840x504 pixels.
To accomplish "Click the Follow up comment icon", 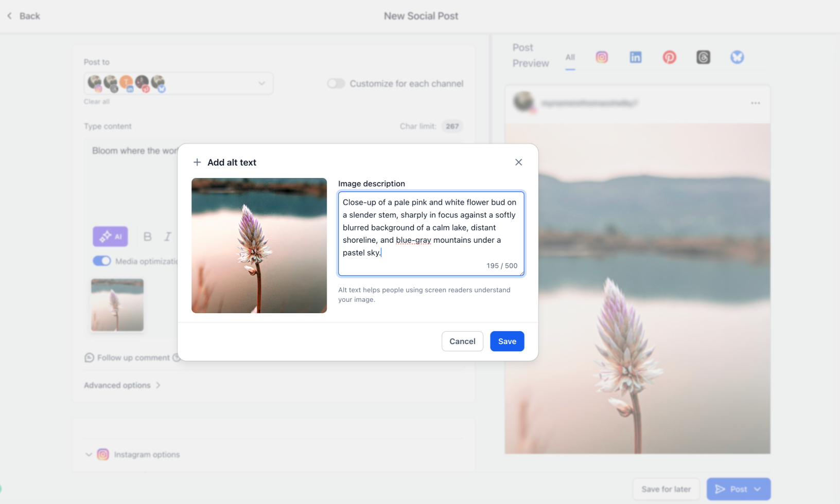I will point(89,357).
